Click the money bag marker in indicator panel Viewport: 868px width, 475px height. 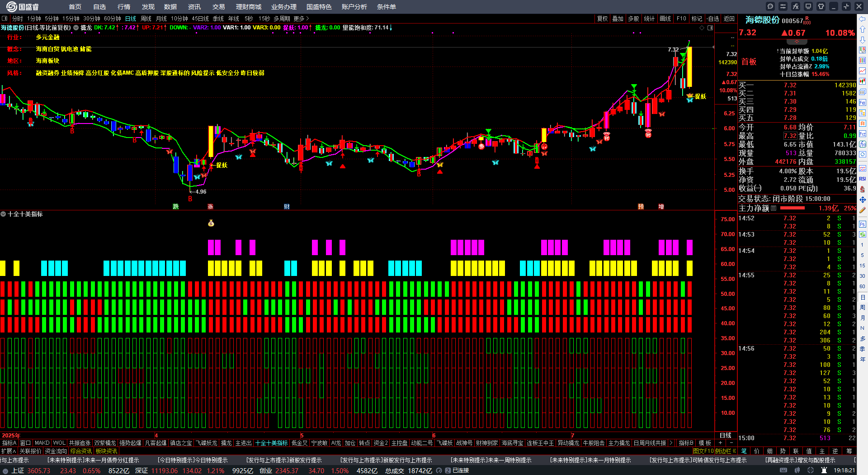click(211, 223)
